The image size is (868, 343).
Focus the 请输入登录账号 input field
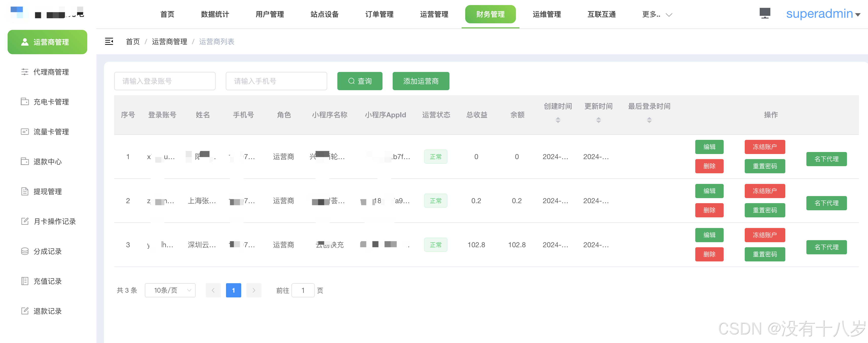165,81
